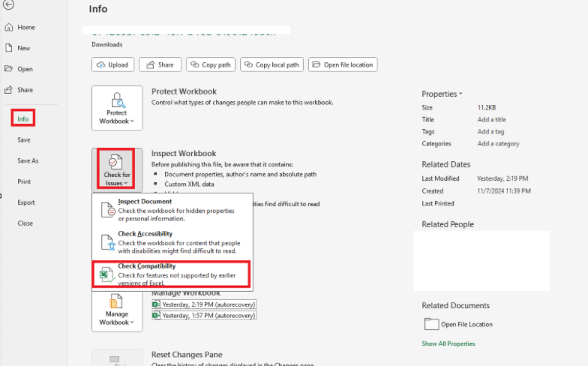The width and height of the screenshot is (588, 366).
Task: Click the Inspect Document page icon
Action: (108, 210)
